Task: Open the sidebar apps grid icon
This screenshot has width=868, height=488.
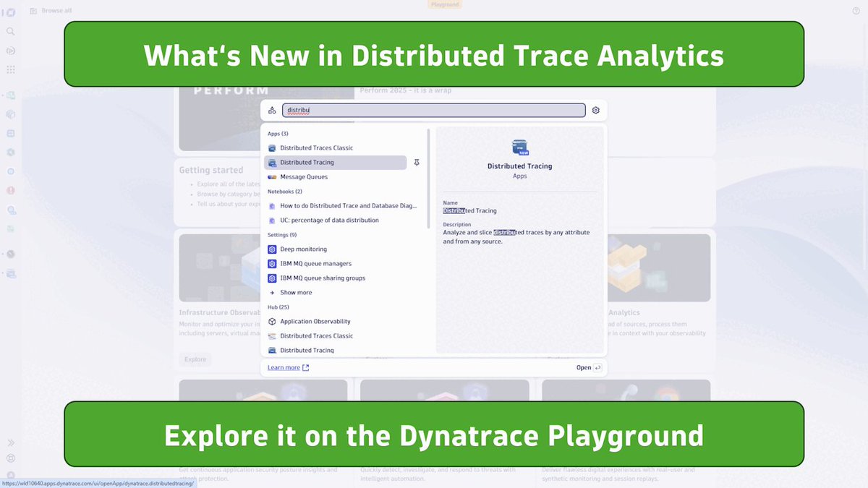Action: coord(11,69)
